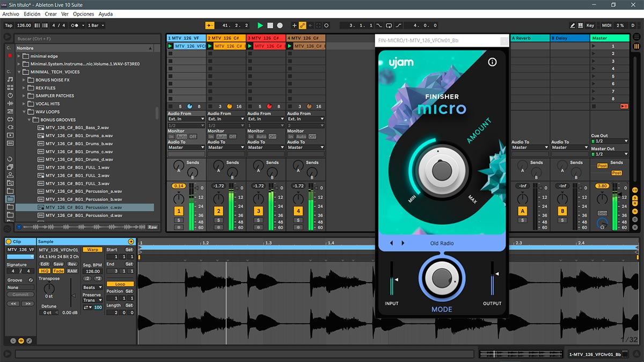Viewport: 644px width, 362px height.
Task: Select next preset arrow in Finisher Micro
Action: click(403, 243)
